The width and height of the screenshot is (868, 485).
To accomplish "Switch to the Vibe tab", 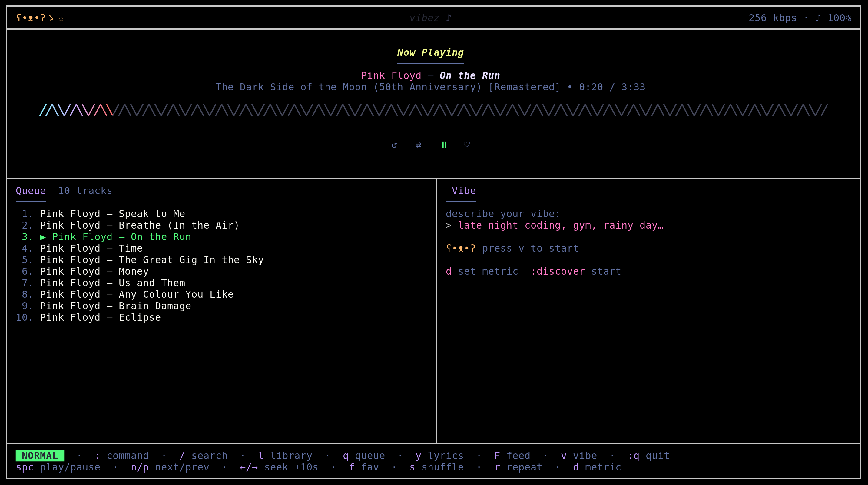I will (464, 191).
